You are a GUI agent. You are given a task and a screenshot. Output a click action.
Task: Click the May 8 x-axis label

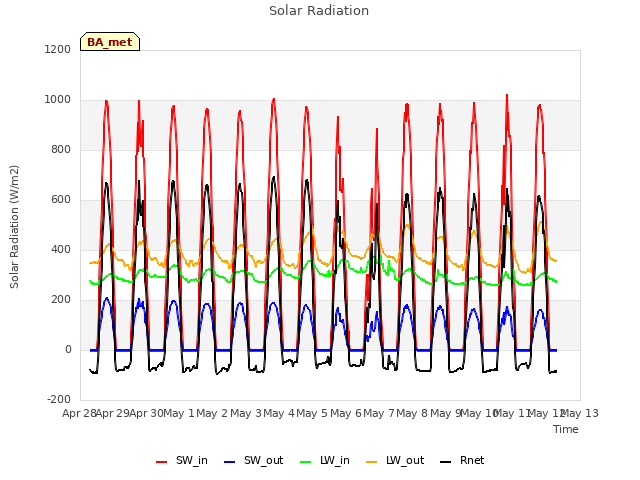coord(412,413)
